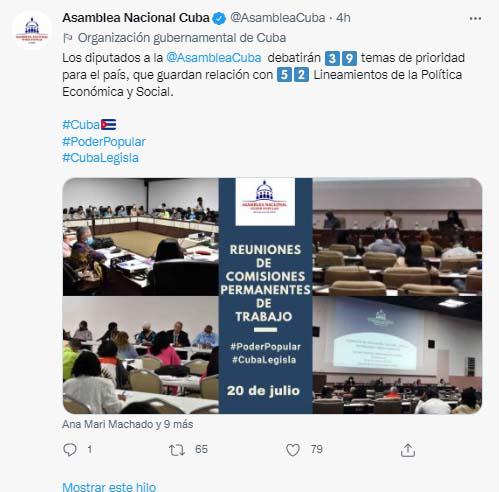Open the @AsambleaCuba mention link
The image size is (501, 492).
214,58
